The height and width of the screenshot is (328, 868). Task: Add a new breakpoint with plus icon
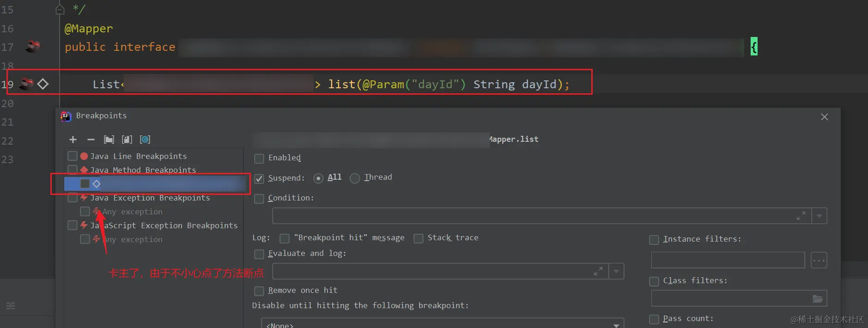[73, 140]
